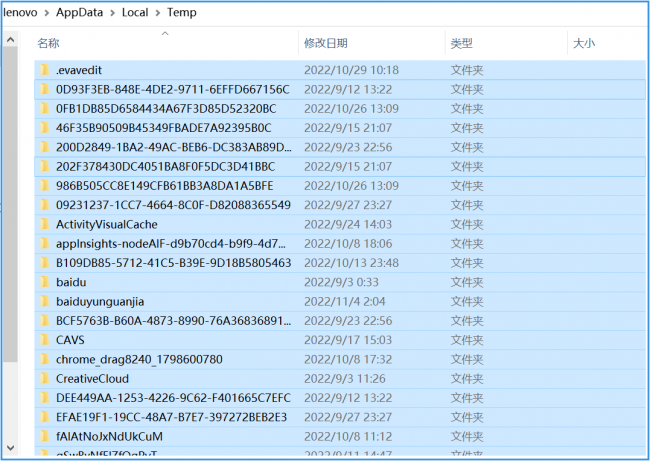Select folder name 202F378430DC4051BA8F0F5DC3D41BBC

tap(165, 166)
